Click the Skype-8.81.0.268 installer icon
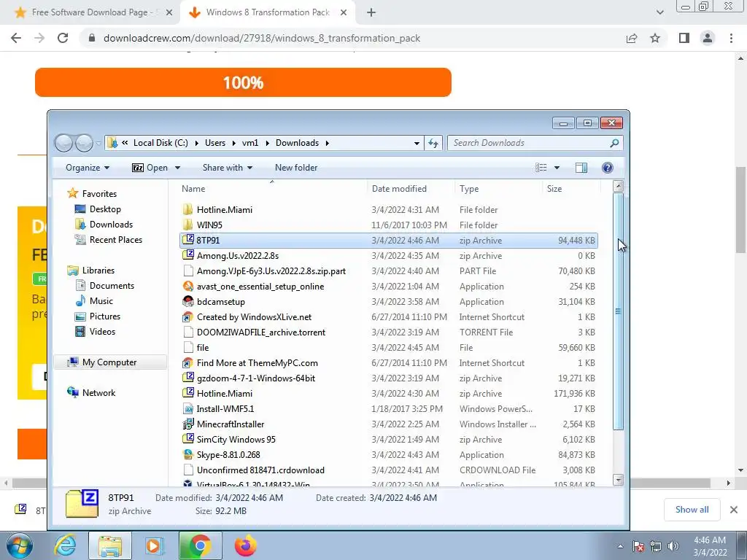Screen dimensions: 747x560 click(188, 455)
